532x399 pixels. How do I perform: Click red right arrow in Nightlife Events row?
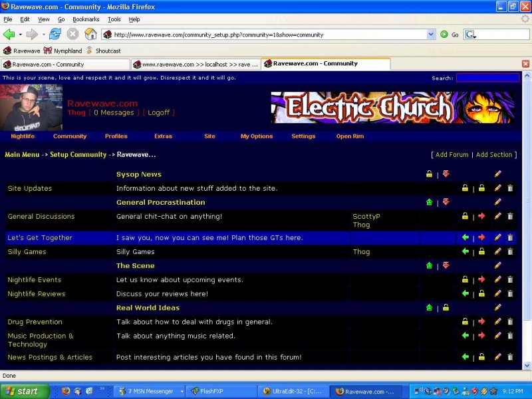tap(481, 279)
